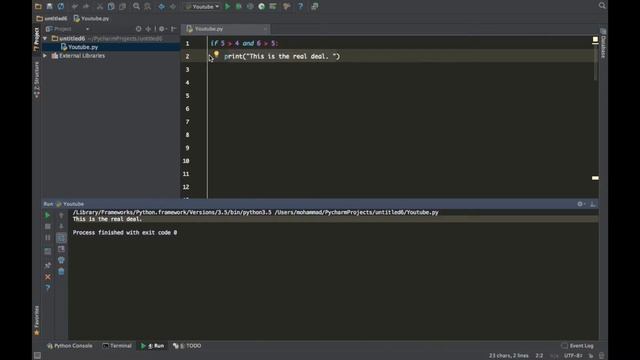640x360 pixels.
Task: Open the Python Console tool window
Action: click(70, 346)
